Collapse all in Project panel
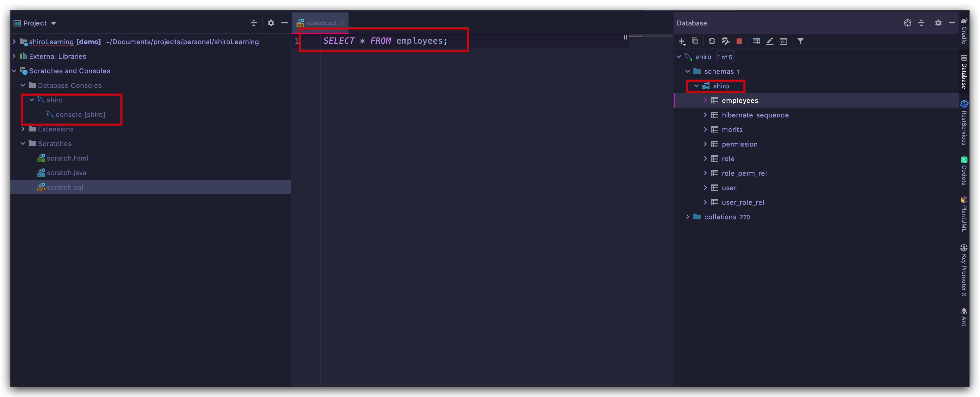This screenshot has height=397, width=980. [254, 23]
